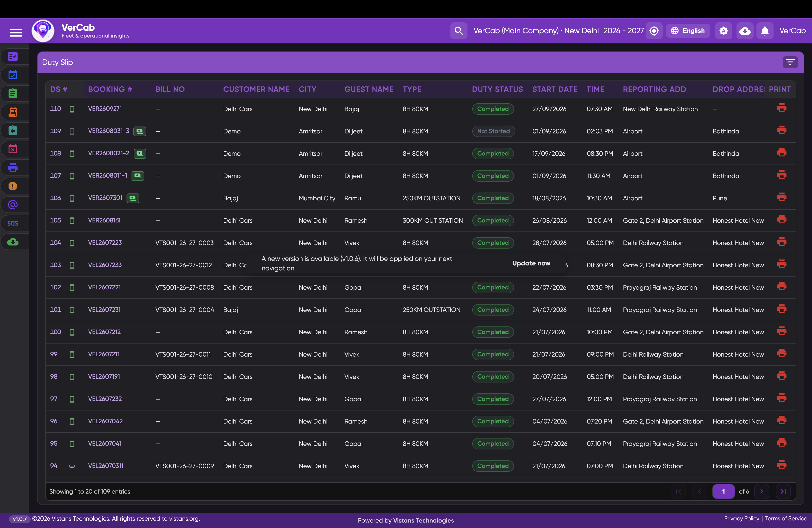The image size is (812, 528).
Task: Click the Vistans Technologies footer link
Action: 423,520
